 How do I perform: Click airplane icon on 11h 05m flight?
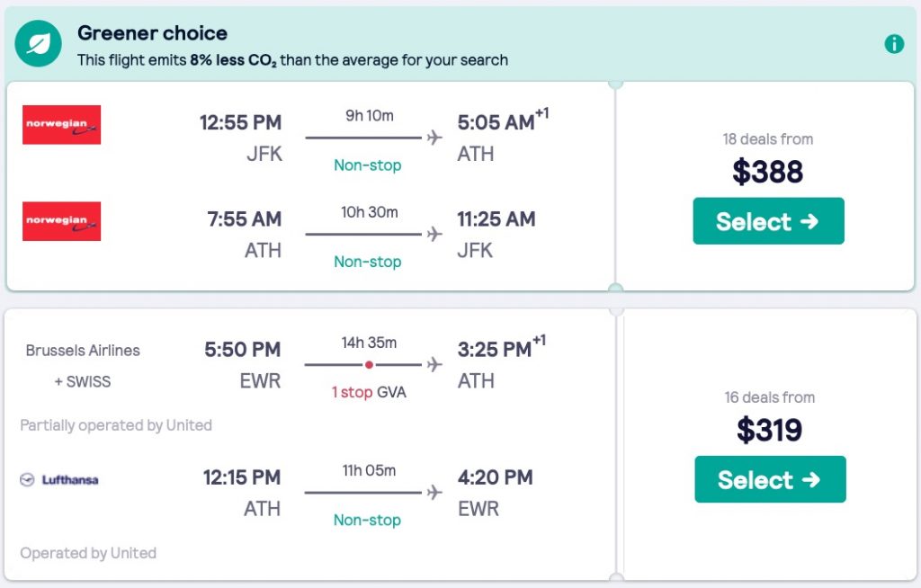pyautogui.click(x=435, y=492)
